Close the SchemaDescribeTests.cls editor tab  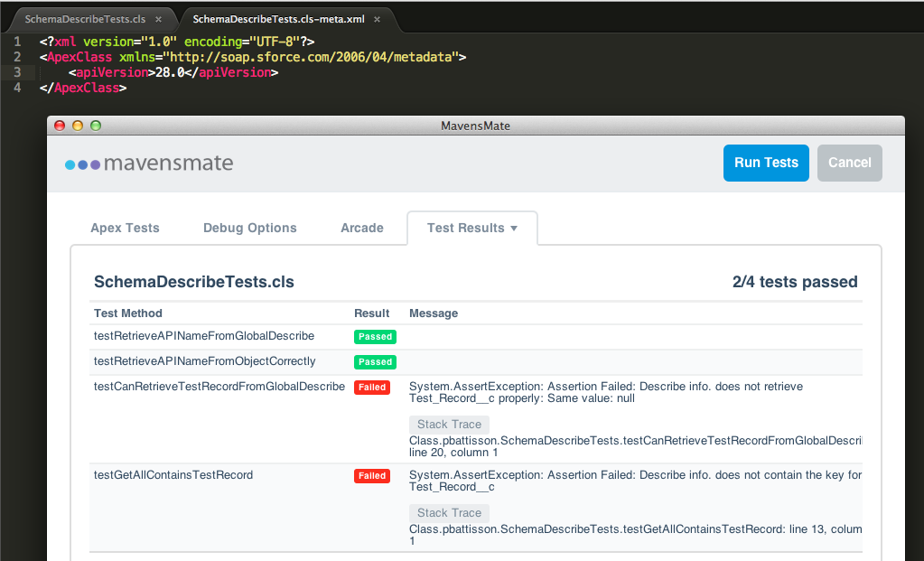(x=159, y=19)
